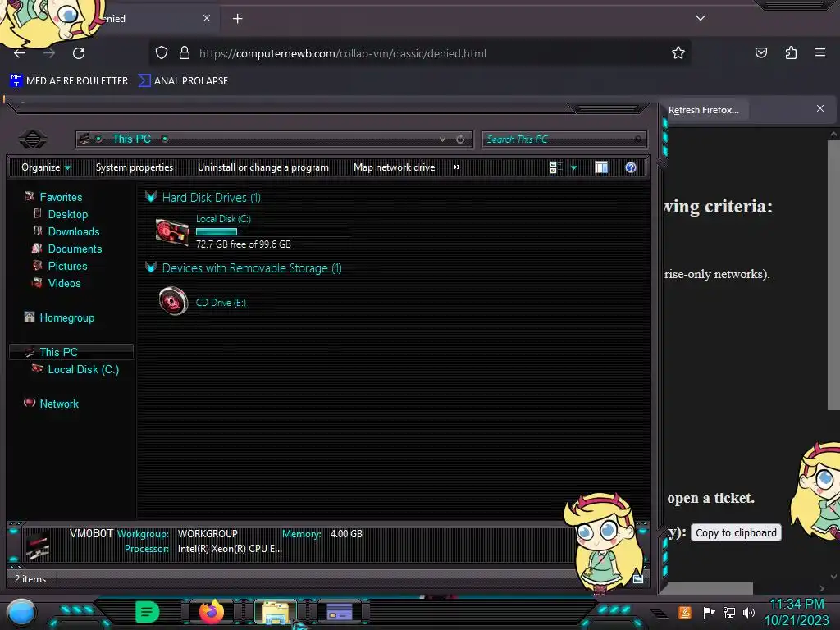Image resolution: width=840 pixels, height=630 pixels.
Task: Click the This PC breadcrumb
Action: click(x=131, y=139)
